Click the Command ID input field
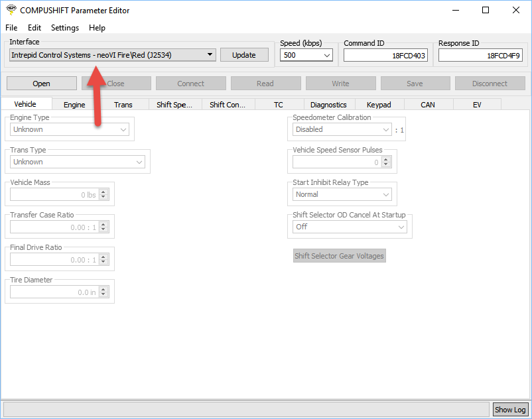This screenshot has width=532, height=419. [385, 56]
